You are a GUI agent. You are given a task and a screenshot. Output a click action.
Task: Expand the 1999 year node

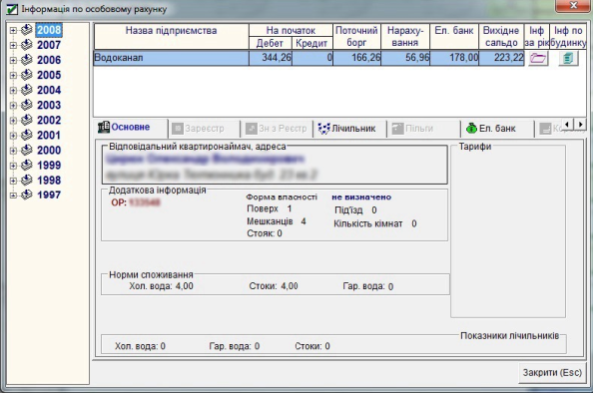pos(13,165)
